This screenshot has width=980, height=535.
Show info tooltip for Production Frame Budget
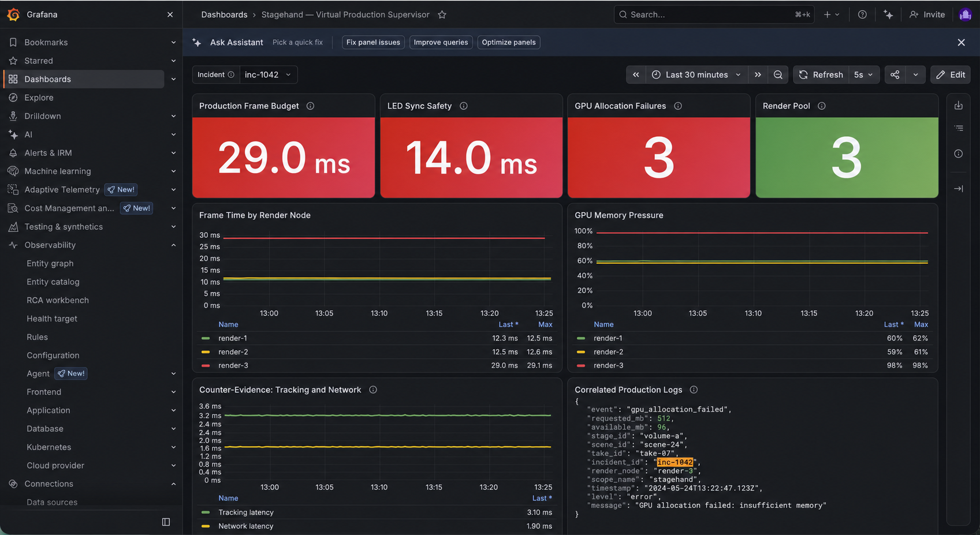point(310,106)
